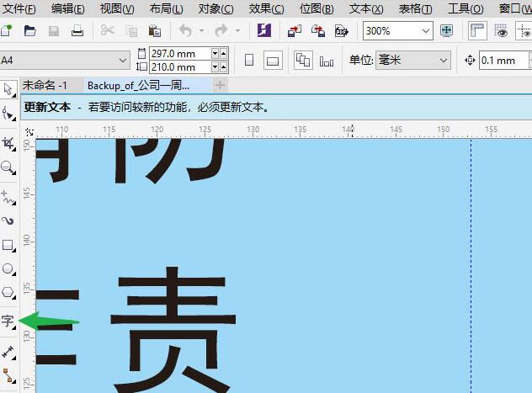
Task: Select the Connector tool
Action: [8, 375]
